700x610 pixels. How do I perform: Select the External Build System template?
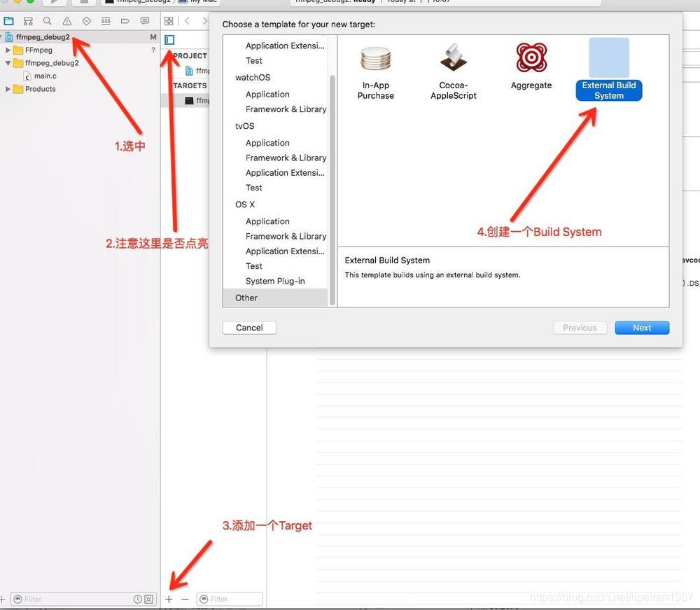pos(609,69)
